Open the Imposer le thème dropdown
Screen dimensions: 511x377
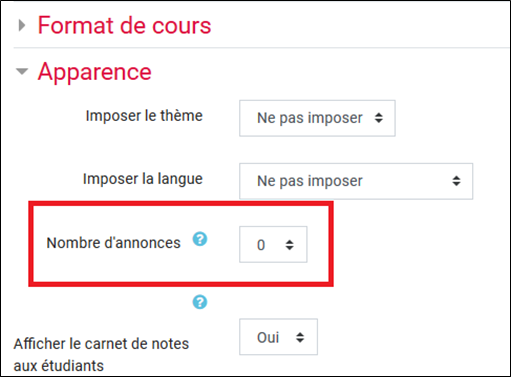[x=317, y=118]
